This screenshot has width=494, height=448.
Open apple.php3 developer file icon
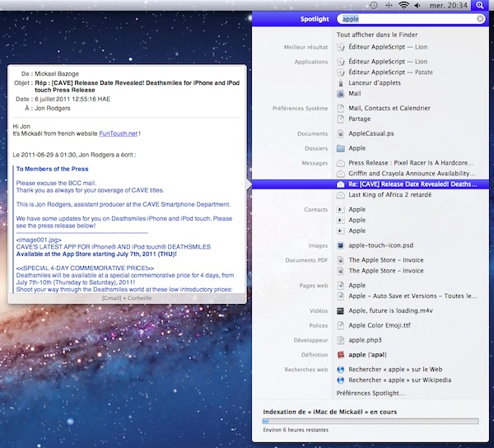click(341, 340)
